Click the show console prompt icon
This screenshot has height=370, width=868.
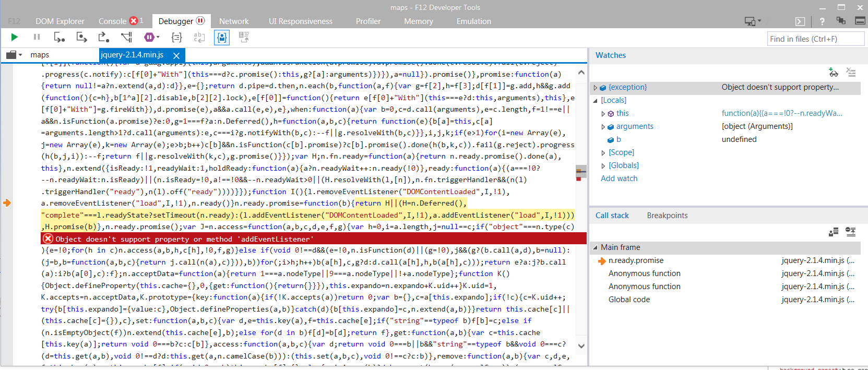pos(800,21)
